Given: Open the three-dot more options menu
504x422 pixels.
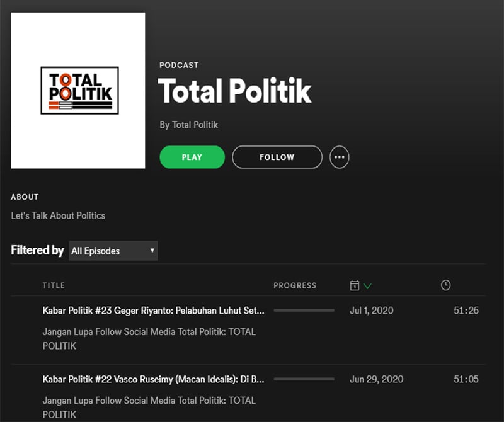Looking at the screenshot, I should [x=340, y=157].
